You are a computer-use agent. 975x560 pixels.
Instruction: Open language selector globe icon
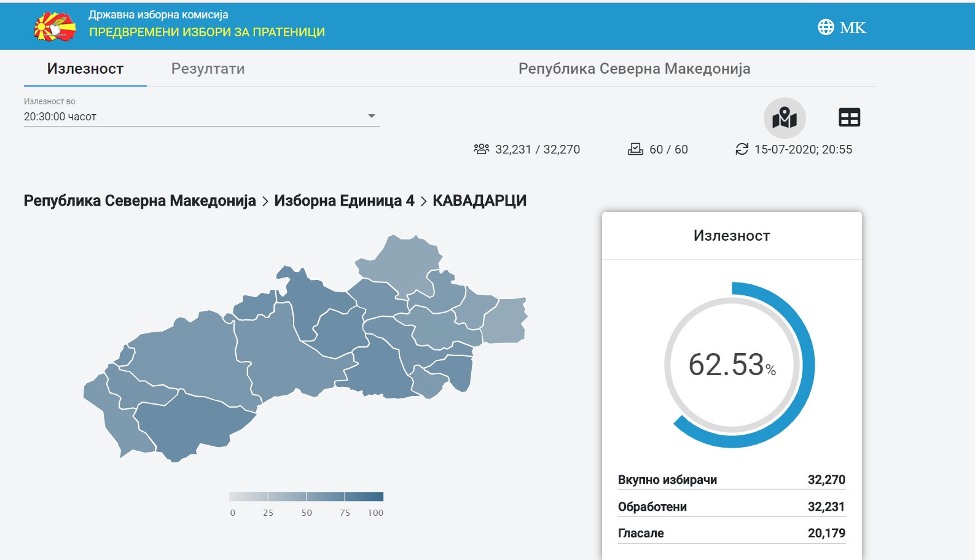point(826,27)
